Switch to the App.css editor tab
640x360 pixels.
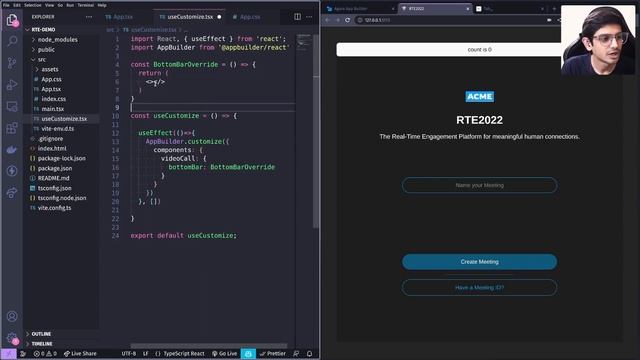(250, 17)
